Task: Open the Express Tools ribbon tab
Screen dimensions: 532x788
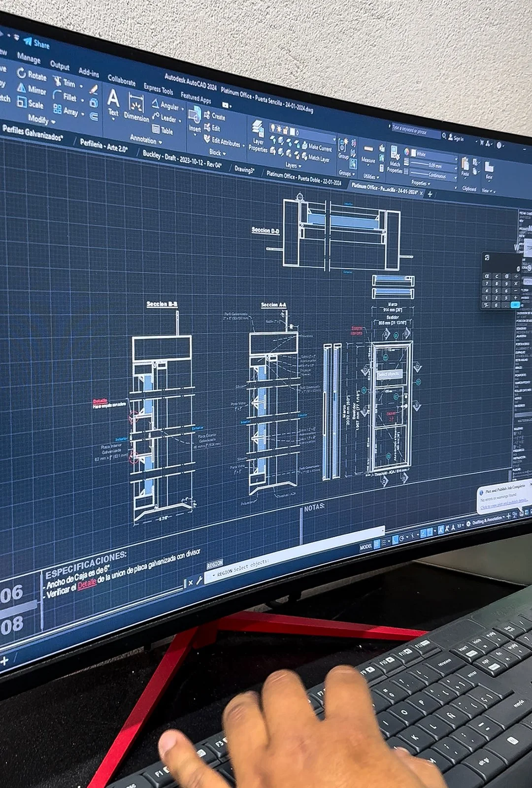Action: pos(158,89)
